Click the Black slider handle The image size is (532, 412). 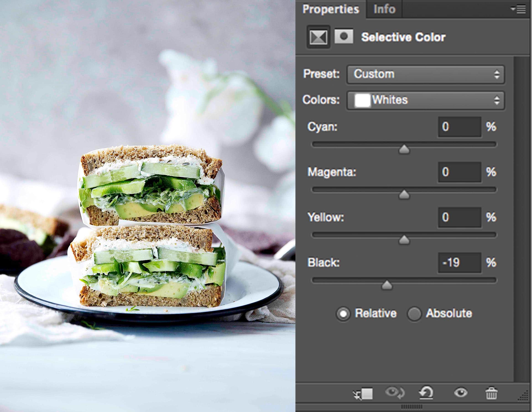[387, 285]
